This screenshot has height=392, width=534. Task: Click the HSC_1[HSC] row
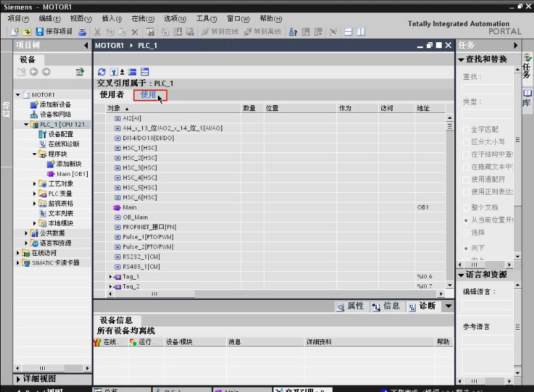pyautogui.click(x=270, y=148)
